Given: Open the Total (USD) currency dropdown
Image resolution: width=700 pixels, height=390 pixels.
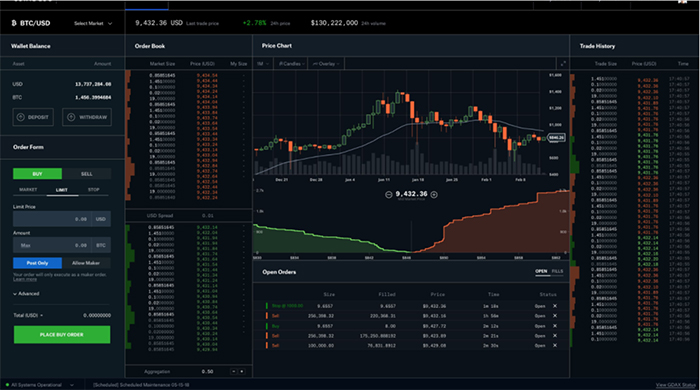Looking at the screenshot, I should [x=28, y=315].
